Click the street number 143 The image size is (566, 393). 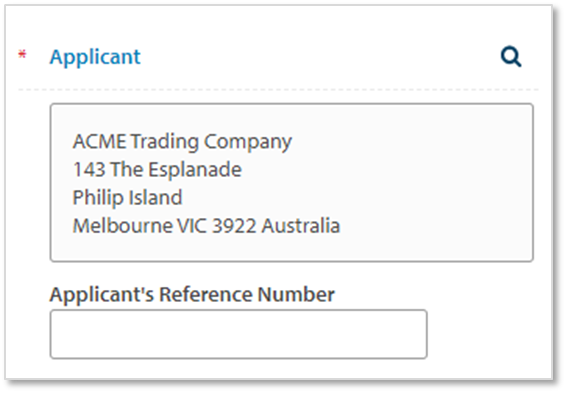(90, 170)
